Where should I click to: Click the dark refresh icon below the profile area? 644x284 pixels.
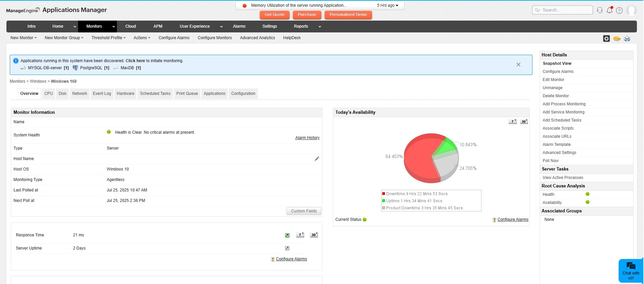(606, 38)
